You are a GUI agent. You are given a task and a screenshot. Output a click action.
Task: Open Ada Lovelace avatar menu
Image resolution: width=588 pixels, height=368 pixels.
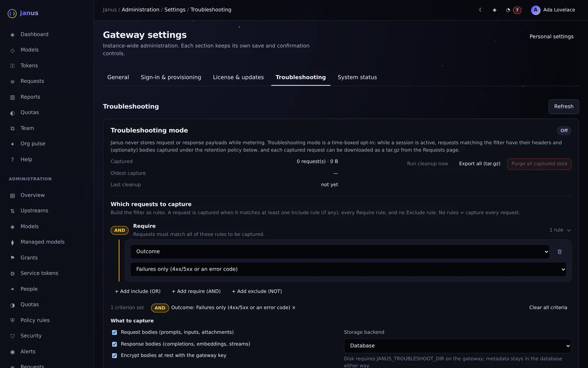[553, 10]
